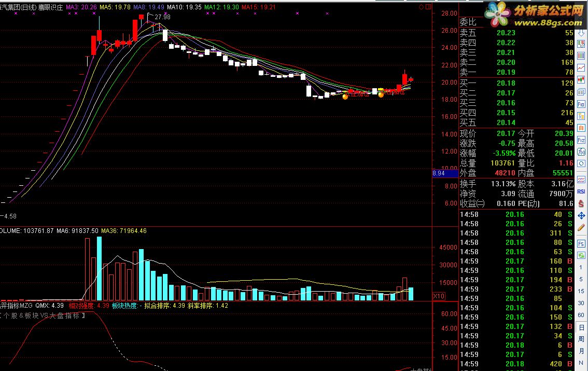Switch to 1-minute period
The width and height of the screenshot is (588, 371).
(x=581, y=267)
